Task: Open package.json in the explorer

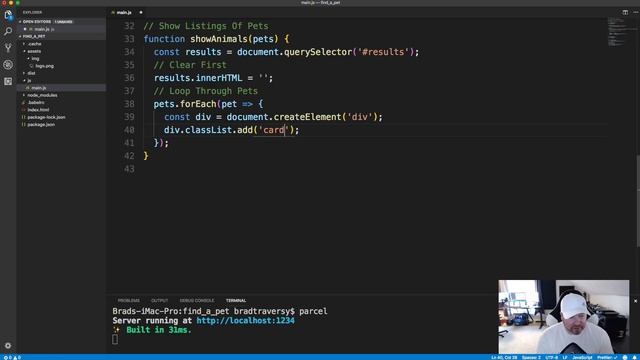Action: click(41, 124)
